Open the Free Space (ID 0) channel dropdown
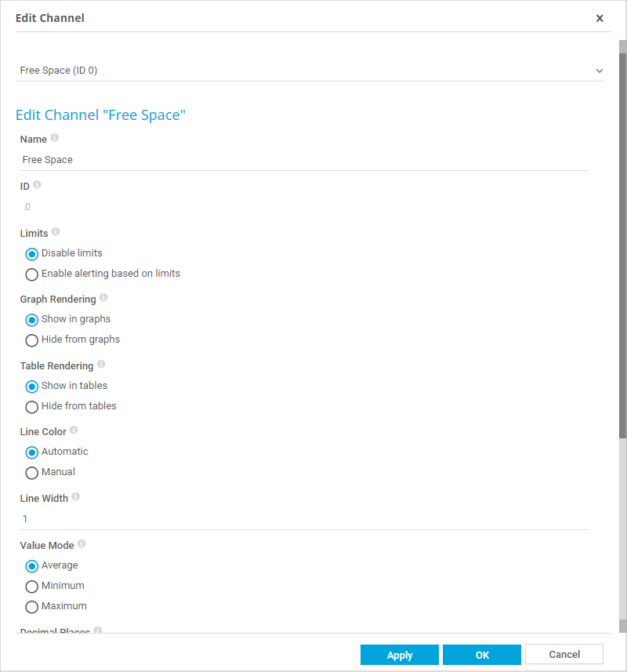This screenshot has height=672, width=627. point(310,71)
